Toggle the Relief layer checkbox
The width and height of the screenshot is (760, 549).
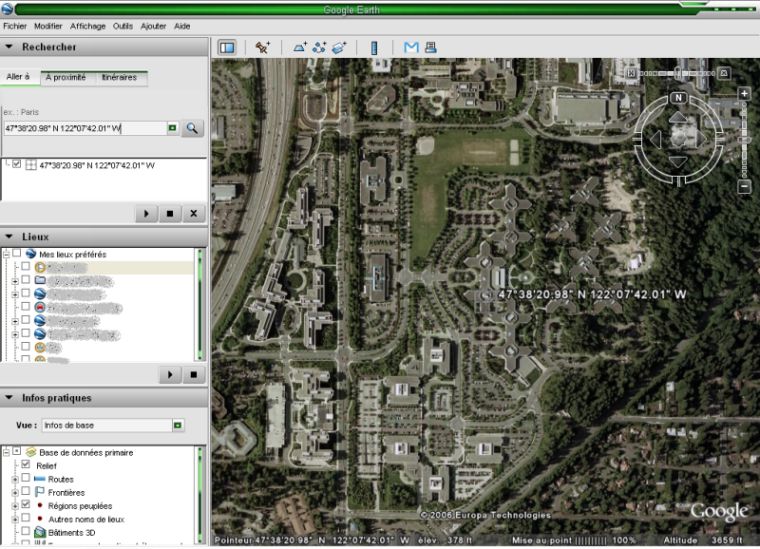point(26,464)
